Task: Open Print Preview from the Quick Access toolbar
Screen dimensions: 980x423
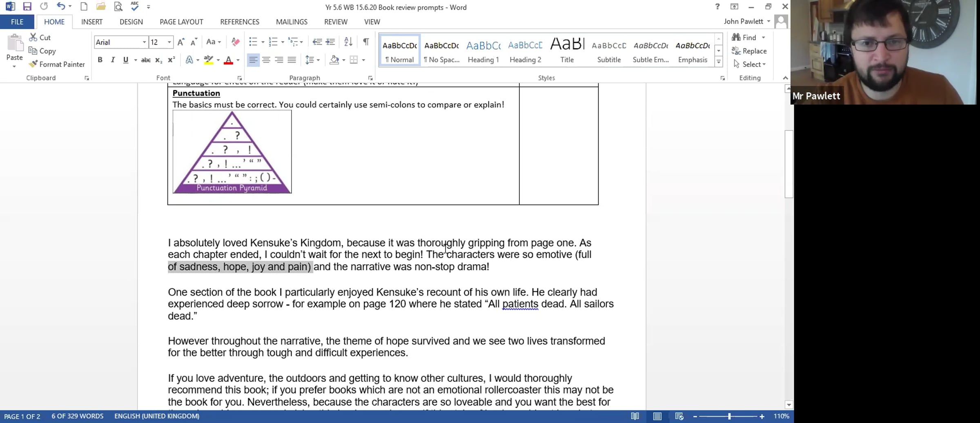Action: 118,7
